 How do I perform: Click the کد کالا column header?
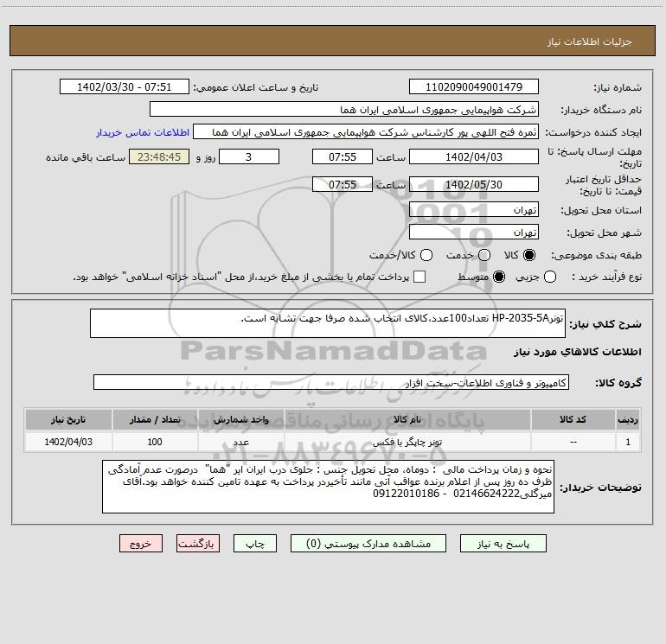(x=573, y=419)
